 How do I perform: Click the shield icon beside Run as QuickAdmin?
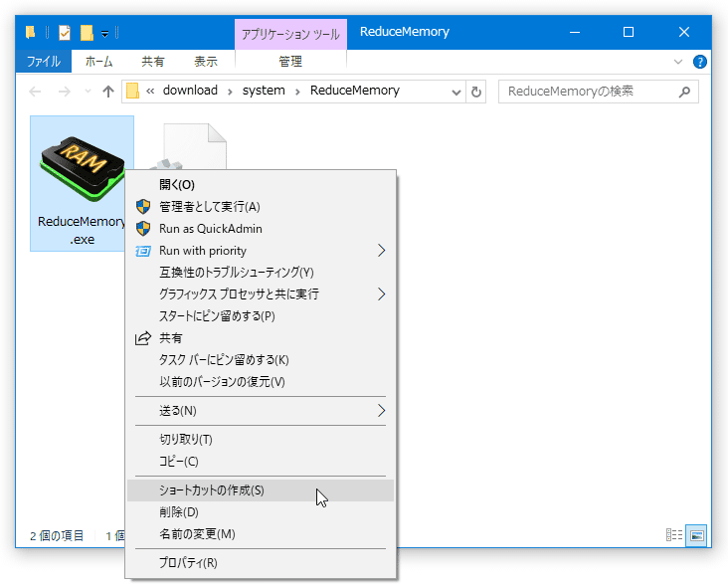pos(143,229)
